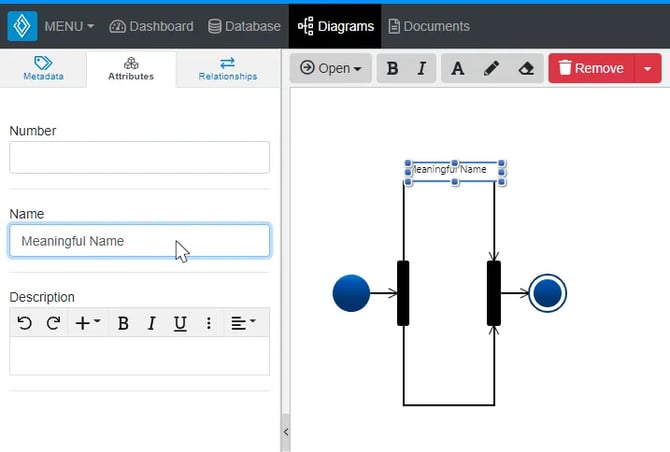Select the Meaningful Name label in diagram
Image resolution: width=670 pixels, height=452 pixels.
(x=455, y=171)
